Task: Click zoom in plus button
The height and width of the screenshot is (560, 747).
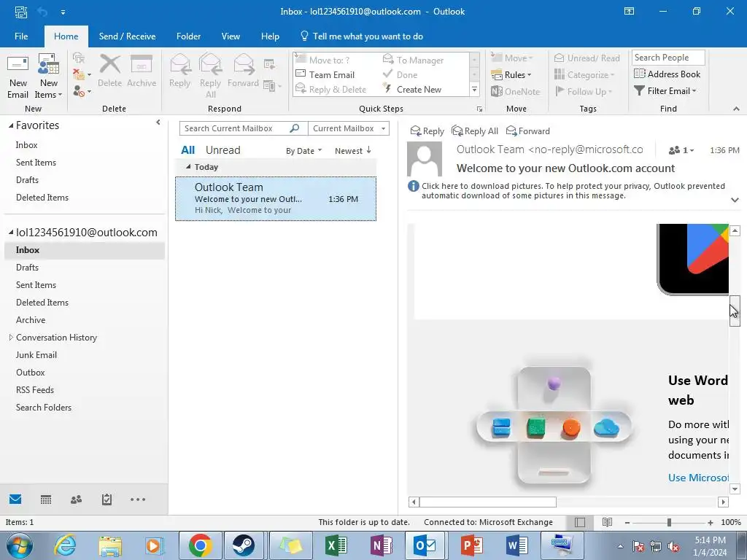Action: [x=711, y=522]
